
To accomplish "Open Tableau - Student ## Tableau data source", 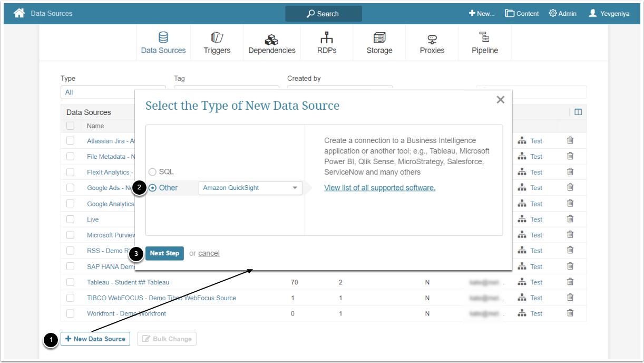I will (128, 282).
